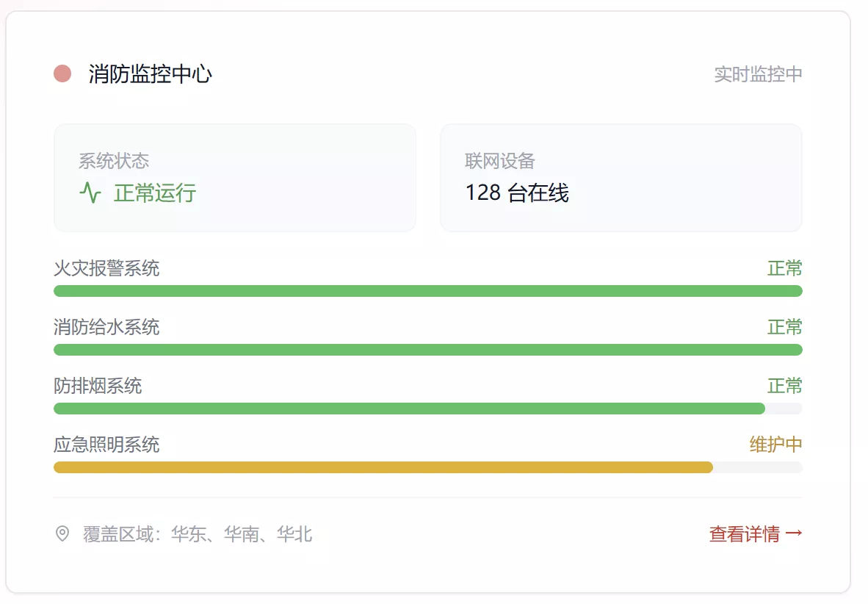Click the location pin icon before 覆盖区域
Image resolution: width=868 pixels, height=604 pixels.
(x=62, y=533)
